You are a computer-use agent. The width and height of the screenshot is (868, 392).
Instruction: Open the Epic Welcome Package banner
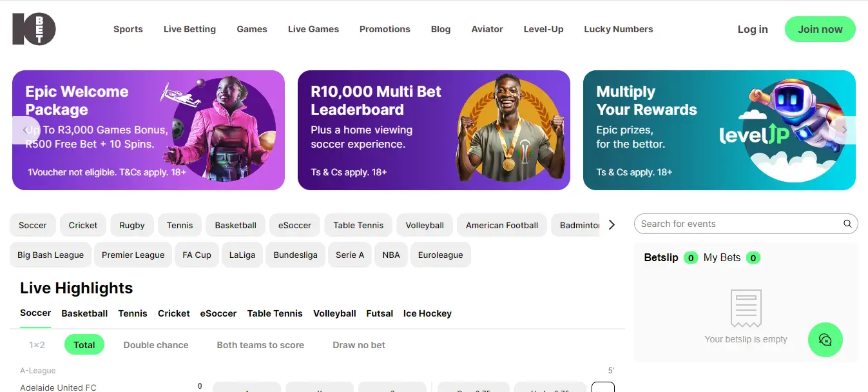click(x=148, y=130)
